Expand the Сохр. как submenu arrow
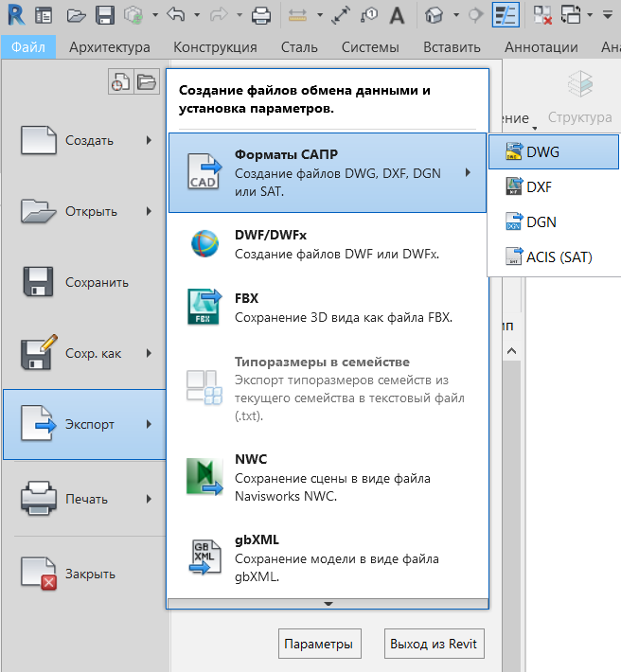This screenshot has width=621, height=672. 149,353
